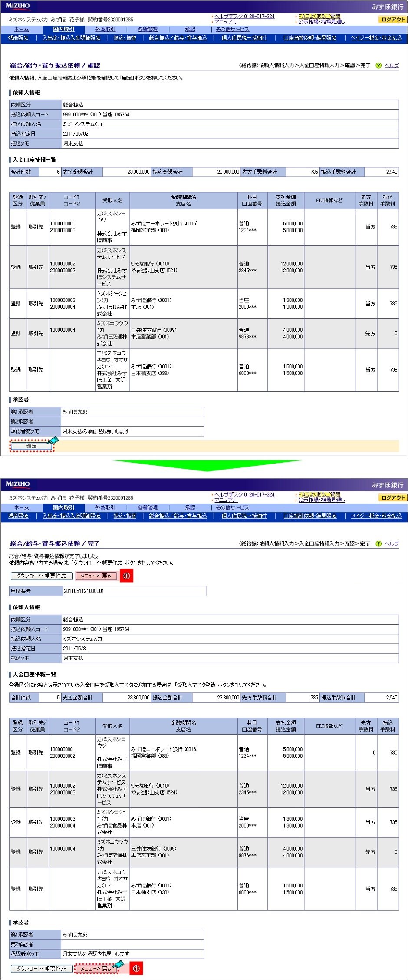
Task: Click ヘルプデスク 0120-017-324 link on 完了 screen
Action: click(244, 495)
